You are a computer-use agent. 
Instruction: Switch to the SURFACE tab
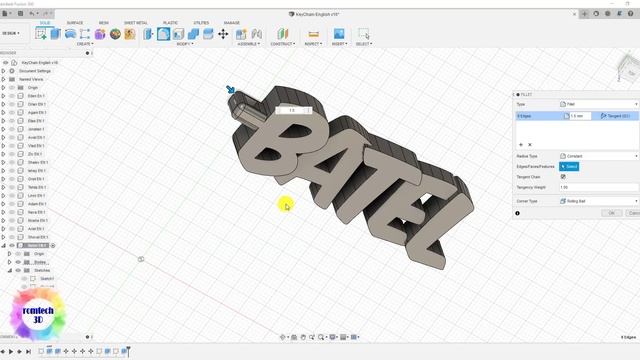pos(75,22)
